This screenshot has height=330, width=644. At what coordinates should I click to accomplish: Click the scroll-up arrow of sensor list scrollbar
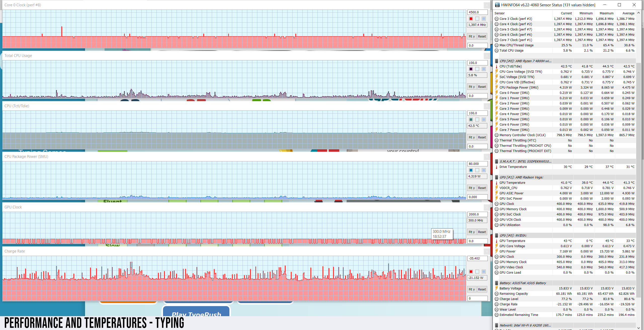[x=639, y=13]
